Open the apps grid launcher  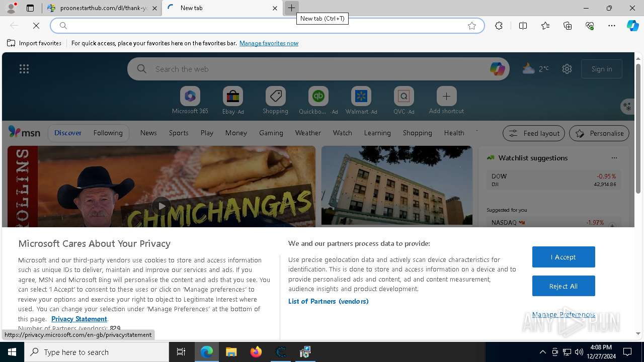pos(24,69)
